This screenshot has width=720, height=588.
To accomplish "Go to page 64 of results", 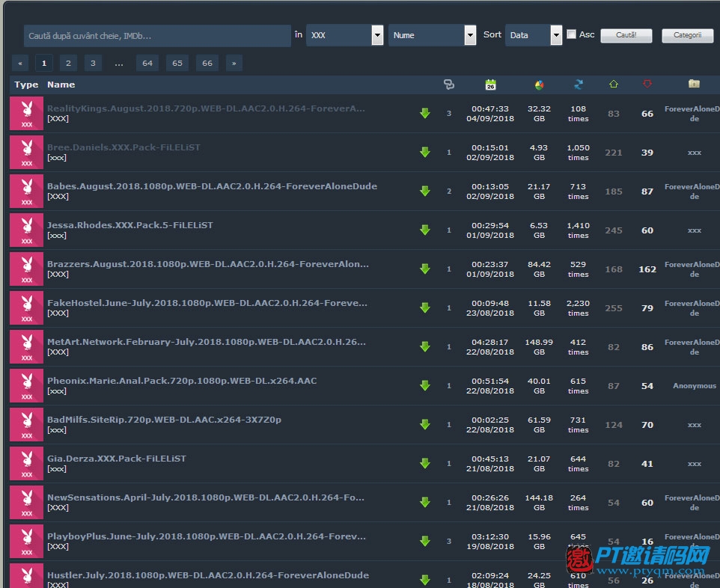I will click(x=147, y=63).
